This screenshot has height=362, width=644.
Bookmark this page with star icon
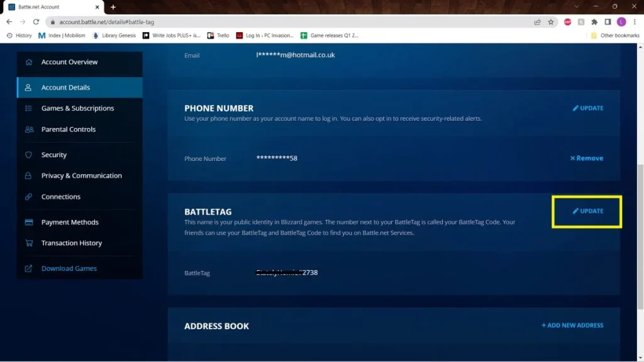pyautogui.click(x=551, y=22)
